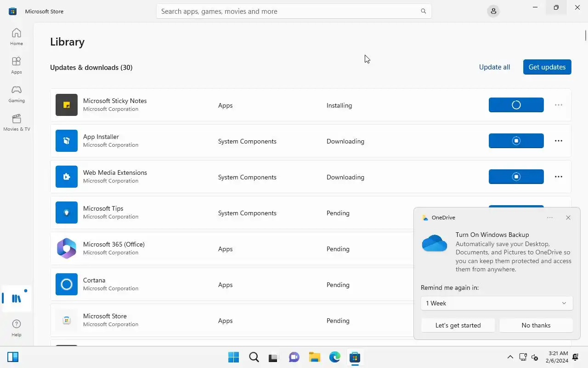The width and height of the screenshot is (588, 368).
Task: Open the Library sidebar item
Action: pyautogui.click(x=17, y=299)
